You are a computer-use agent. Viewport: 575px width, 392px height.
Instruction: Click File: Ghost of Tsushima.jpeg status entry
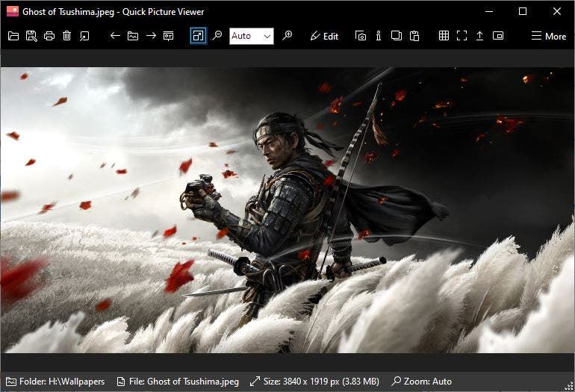178,382
